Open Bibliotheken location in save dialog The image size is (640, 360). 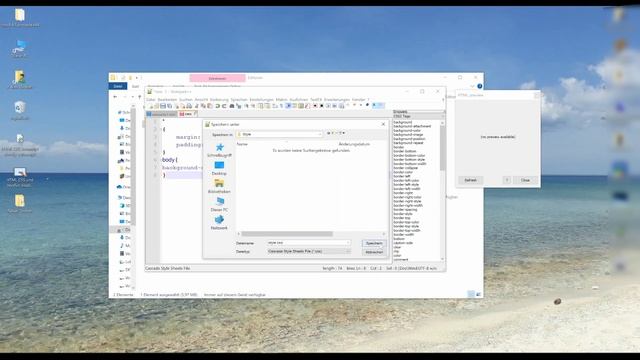point(219,186)
